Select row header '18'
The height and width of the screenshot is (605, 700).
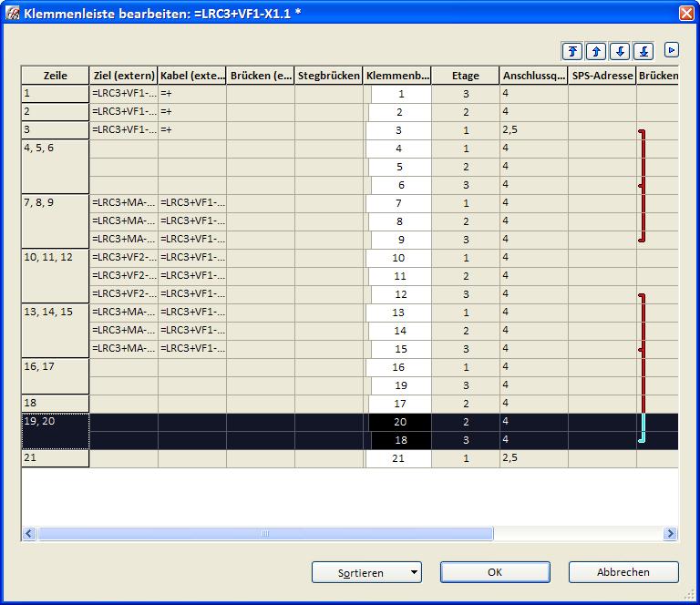coord(56,404)
